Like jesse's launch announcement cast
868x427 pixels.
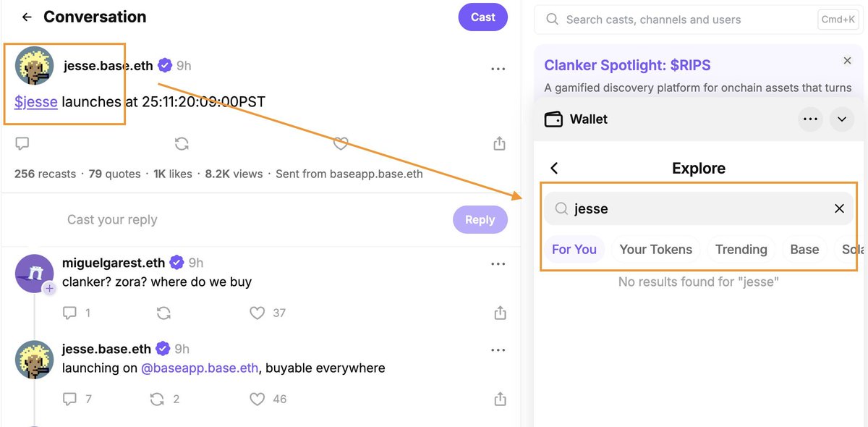tap(341, 144)
